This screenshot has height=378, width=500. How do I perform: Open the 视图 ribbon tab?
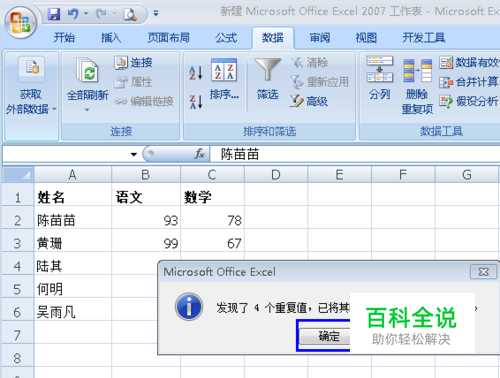366,38
